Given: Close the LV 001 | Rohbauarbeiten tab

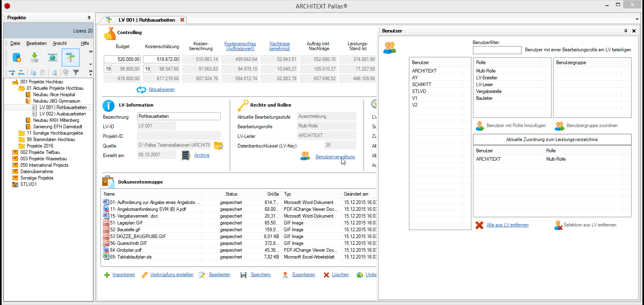Looking at the screenshot, I should click(182, 20).
